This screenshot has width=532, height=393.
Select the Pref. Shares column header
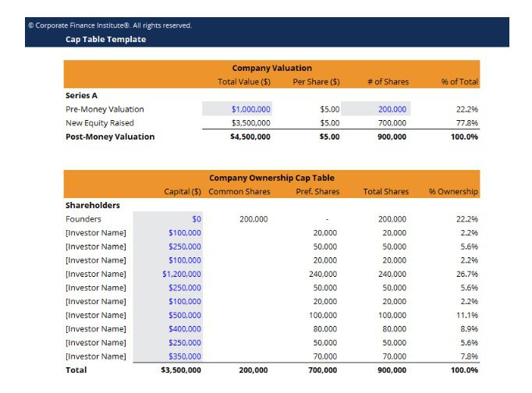click(x=317, y=192)
